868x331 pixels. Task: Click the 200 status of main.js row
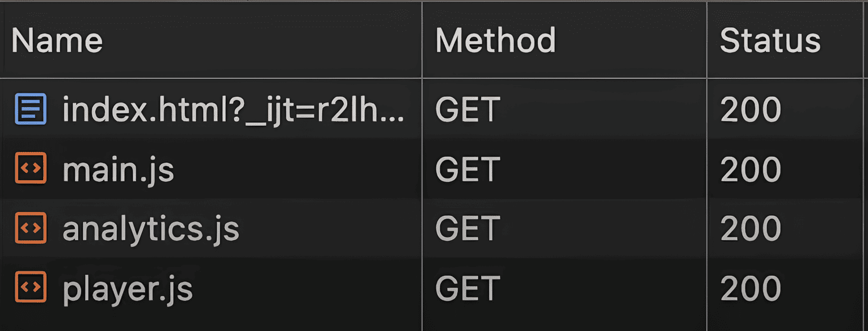point(751,169)
